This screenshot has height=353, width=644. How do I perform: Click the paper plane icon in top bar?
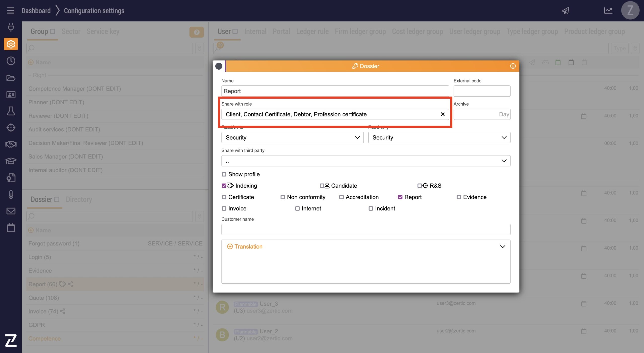click(566, 11)
